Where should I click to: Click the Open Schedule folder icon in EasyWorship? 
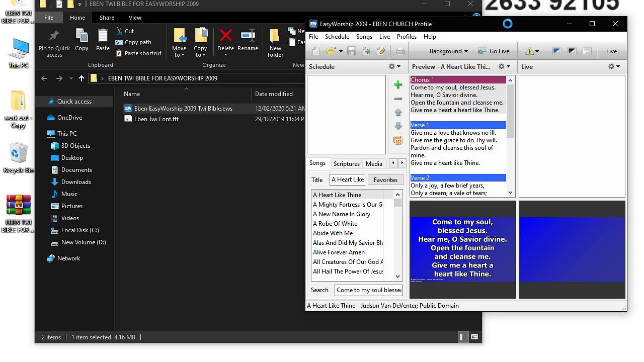tap(331, 51)
